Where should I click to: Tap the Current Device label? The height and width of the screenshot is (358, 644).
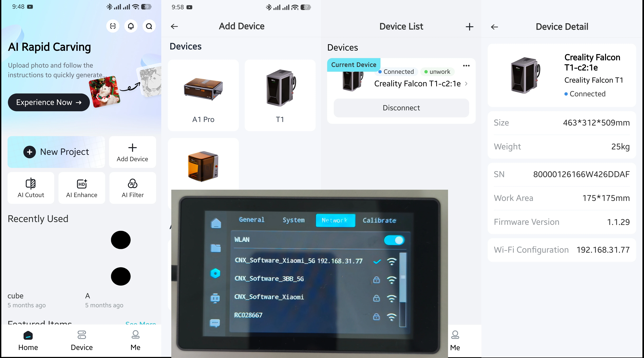click(354, 65)
